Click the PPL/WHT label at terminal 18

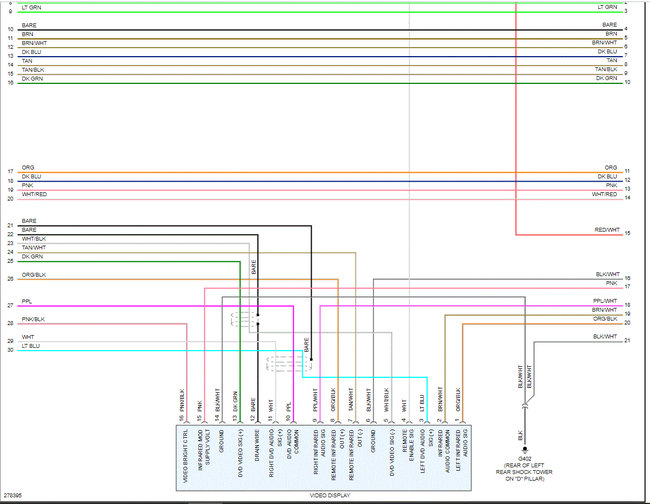click(x=605, y=301)
